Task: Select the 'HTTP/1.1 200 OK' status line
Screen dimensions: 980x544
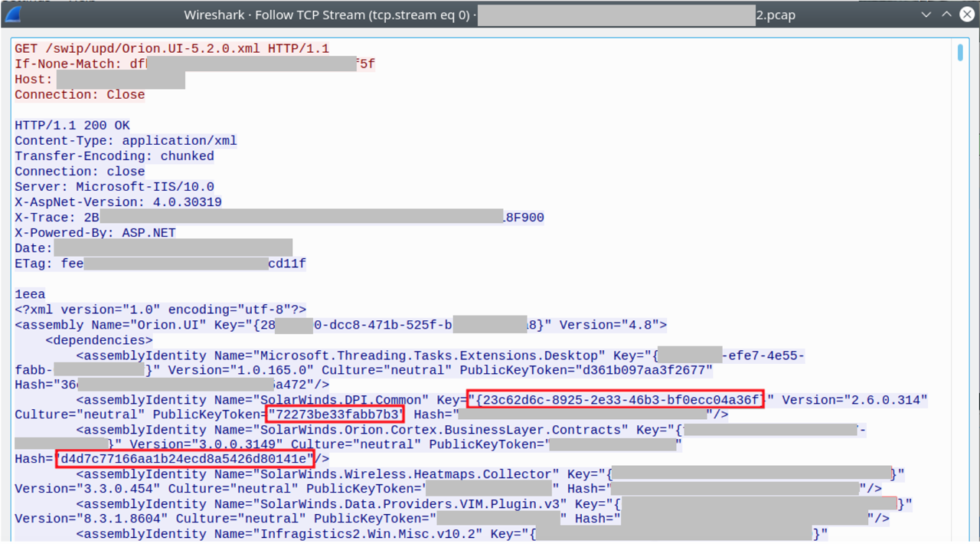Action: [x=72, y=126]
